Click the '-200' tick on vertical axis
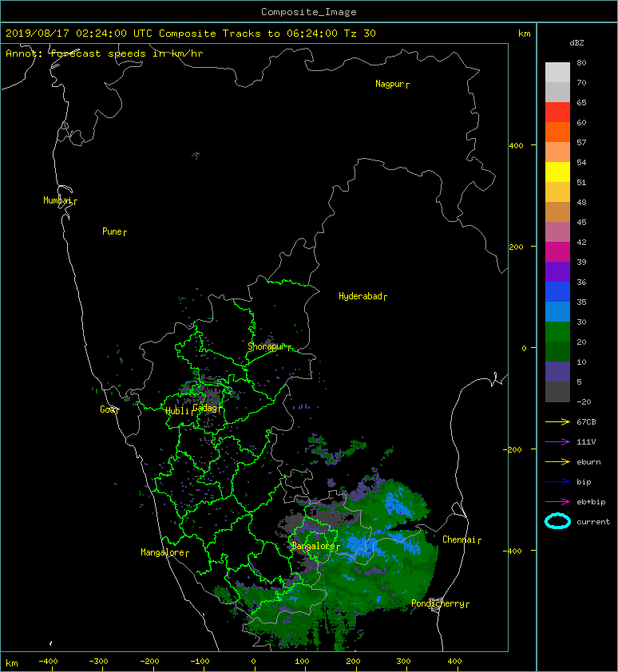This screenshot has height=672, width=618. (x=513, y=449)
